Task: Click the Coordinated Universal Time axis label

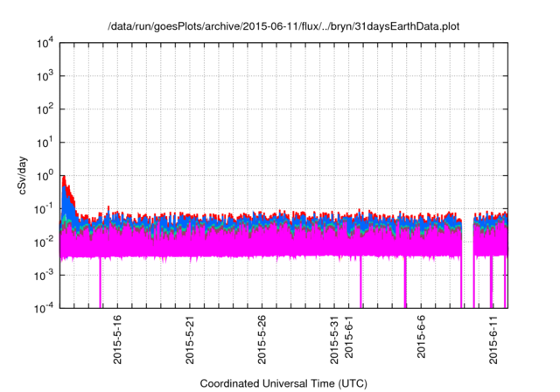Action: 283,383
